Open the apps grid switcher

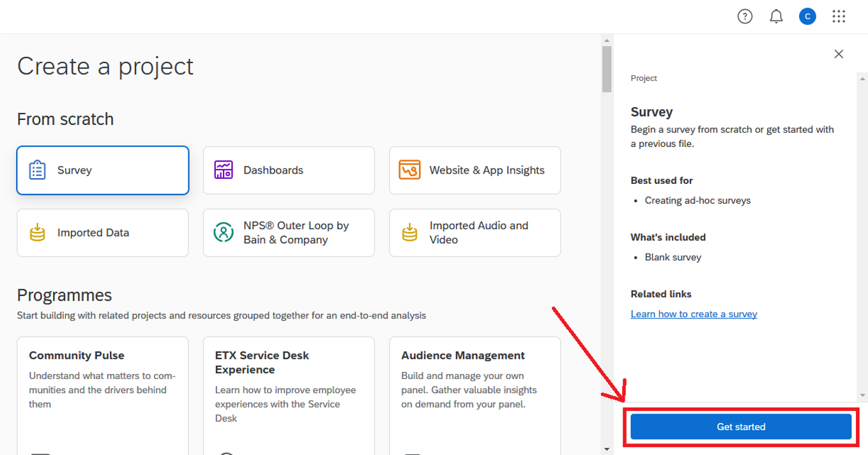coord(839,17)
